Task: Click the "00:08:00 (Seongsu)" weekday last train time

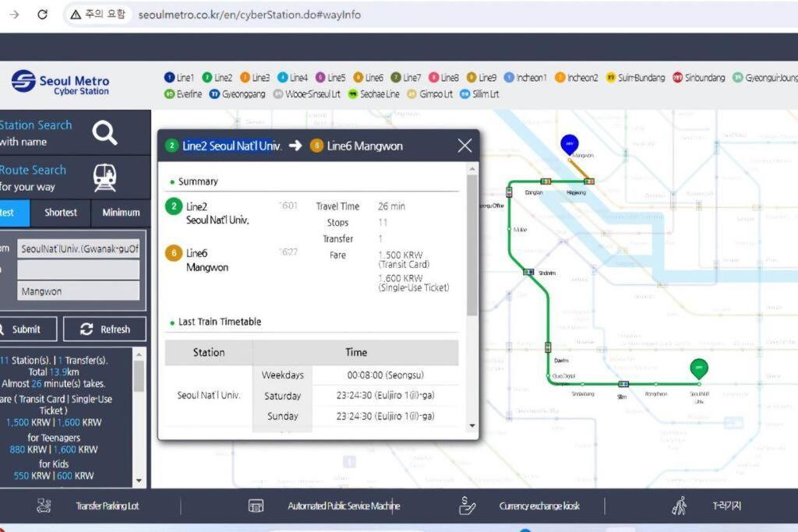Action: (x=385, y=375)
